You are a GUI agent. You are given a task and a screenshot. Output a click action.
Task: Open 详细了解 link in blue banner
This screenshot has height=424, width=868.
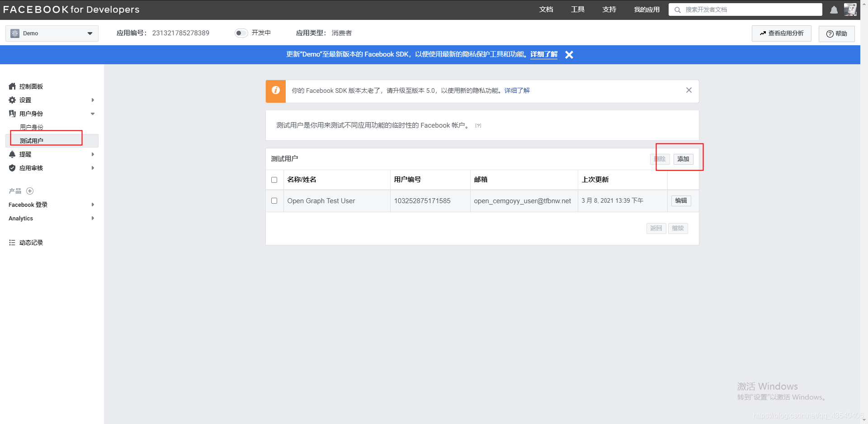point(544,54)
